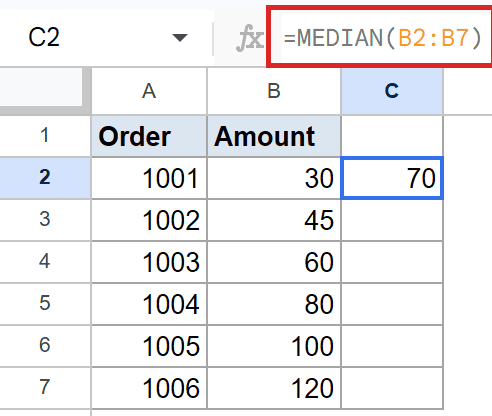
Task: Select row 4 header
Action: click(x=45, y=262)
